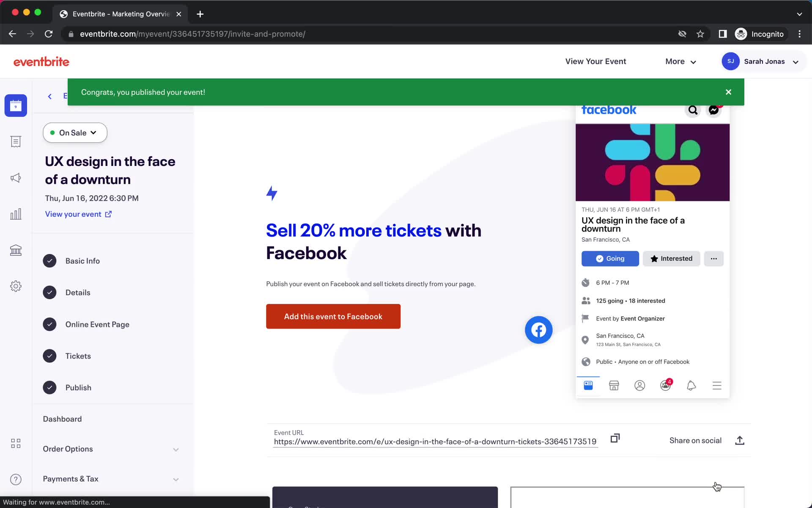
Task: Close the Eventbrite browser tab
Action: [x=179, y=14]
